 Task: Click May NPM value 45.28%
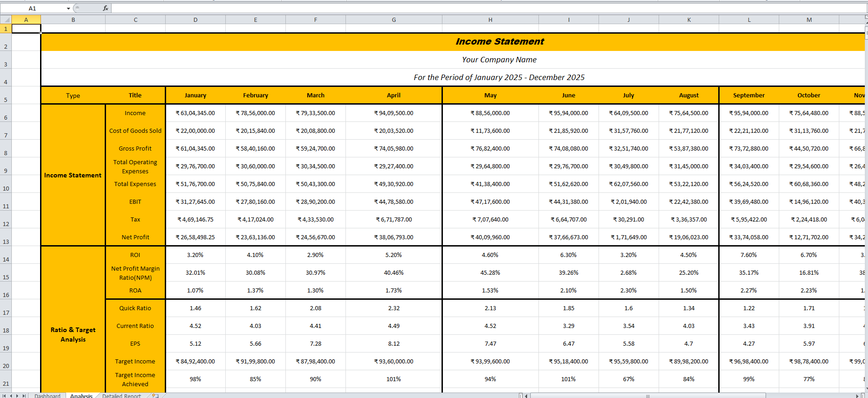pos(490,272)
